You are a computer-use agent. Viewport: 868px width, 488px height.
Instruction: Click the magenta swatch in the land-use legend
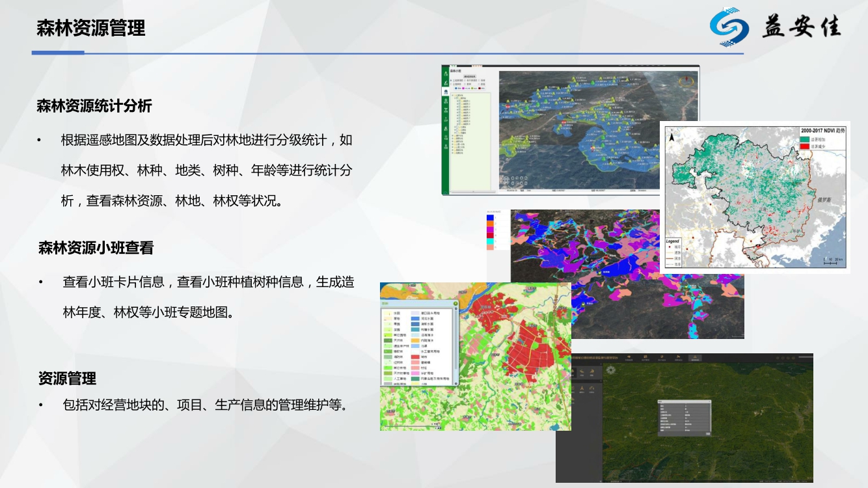[x=415, y=373]
